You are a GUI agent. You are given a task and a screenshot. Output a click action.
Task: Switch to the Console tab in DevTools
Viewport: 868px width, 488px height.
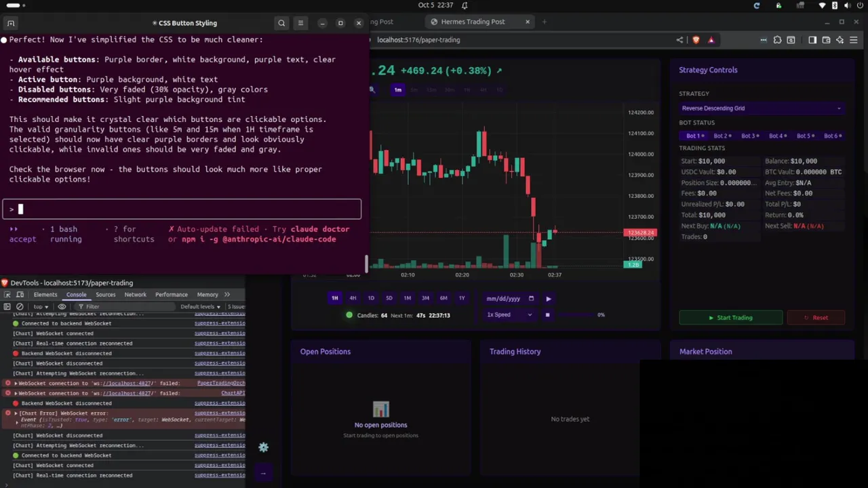76,295
